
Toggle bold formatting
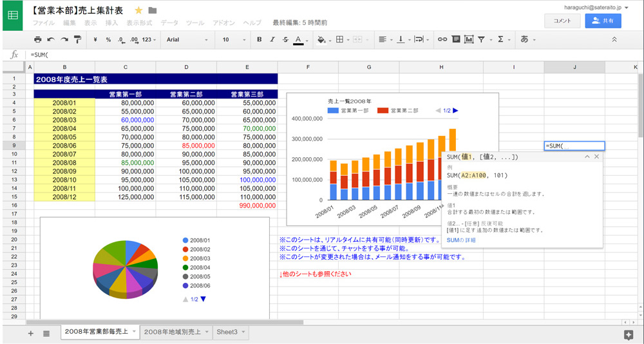point(259,40)
